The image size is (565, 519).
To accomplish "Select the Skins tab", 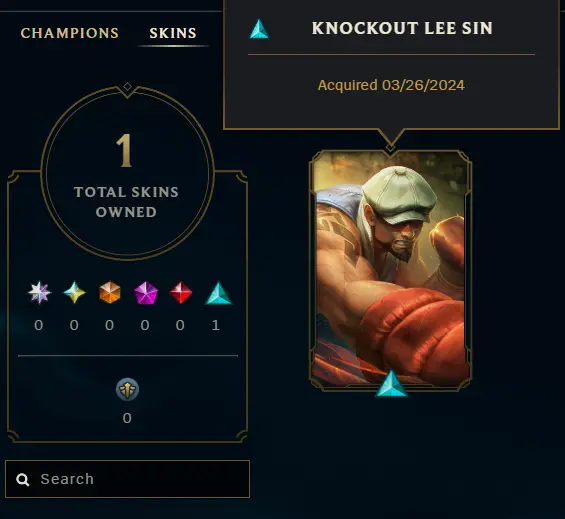I will [173, 33].
